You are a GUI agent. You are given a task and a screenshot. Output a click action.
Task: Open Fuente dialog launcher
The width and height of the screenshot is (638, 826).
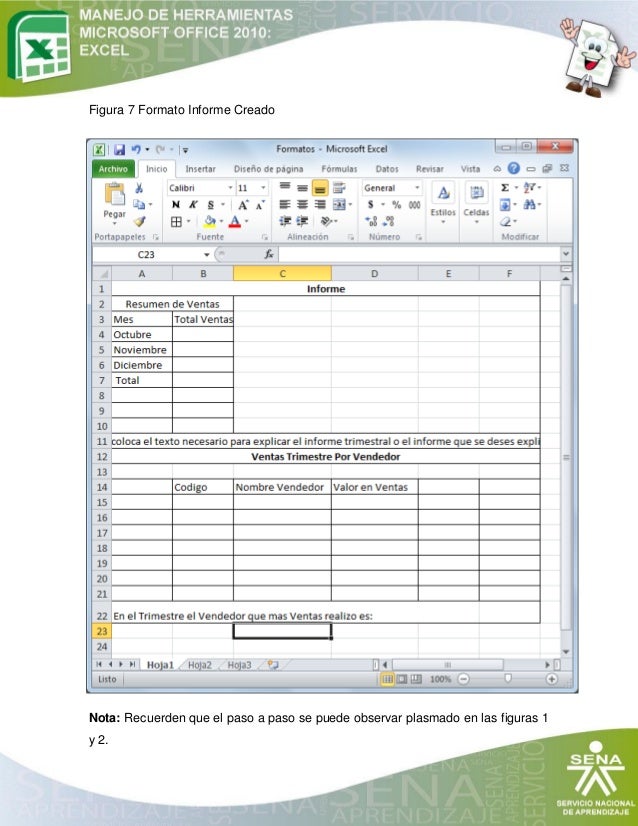pyautogui.click(x=264, y=237)
